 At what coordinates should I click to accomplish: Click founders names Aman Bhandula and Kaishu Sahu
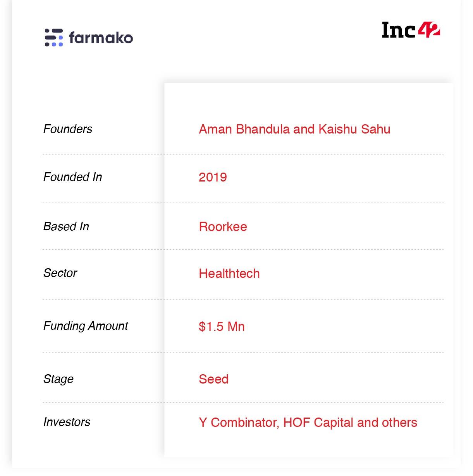point(294,129)
